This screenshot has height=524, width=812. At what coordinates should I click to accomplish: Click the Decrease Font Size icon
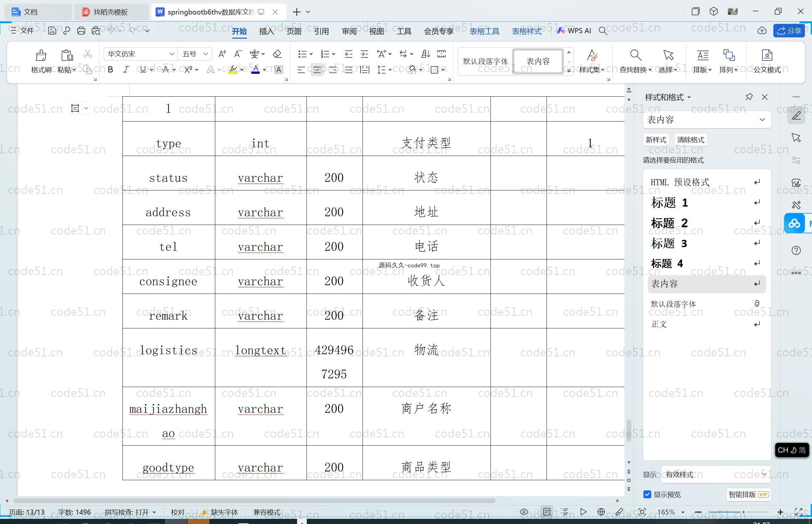click(238, 54)
